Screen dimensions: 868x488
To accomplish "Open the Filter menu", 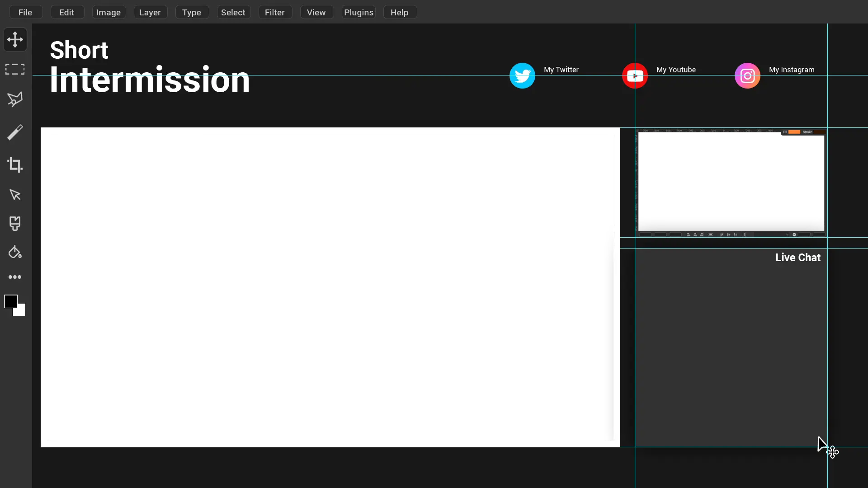I will (x=275, y=12).
